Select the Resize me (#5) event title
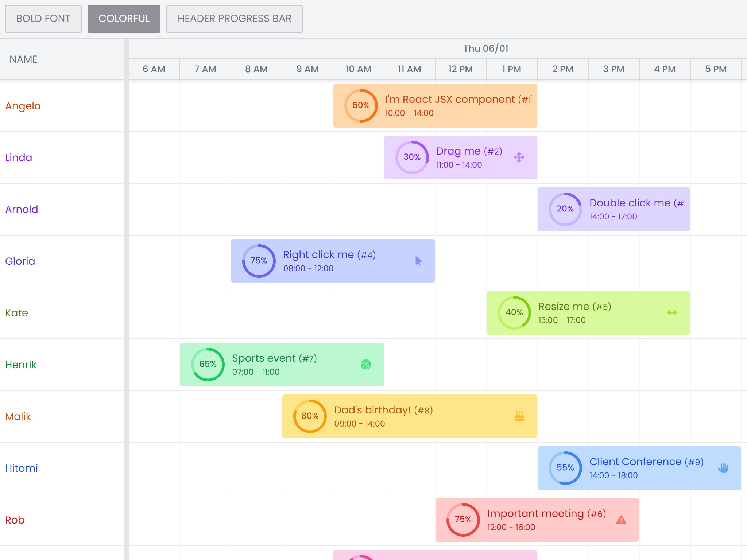Screen dimensions: 747x560 pyautogui.click(x=575, y=307)
